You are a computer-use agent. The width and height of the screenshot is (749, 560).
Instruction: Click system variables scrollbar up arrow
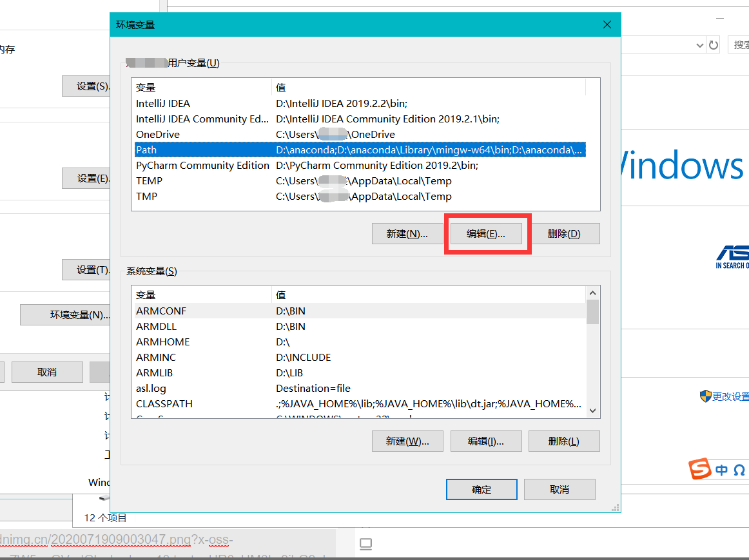point(593,293)
